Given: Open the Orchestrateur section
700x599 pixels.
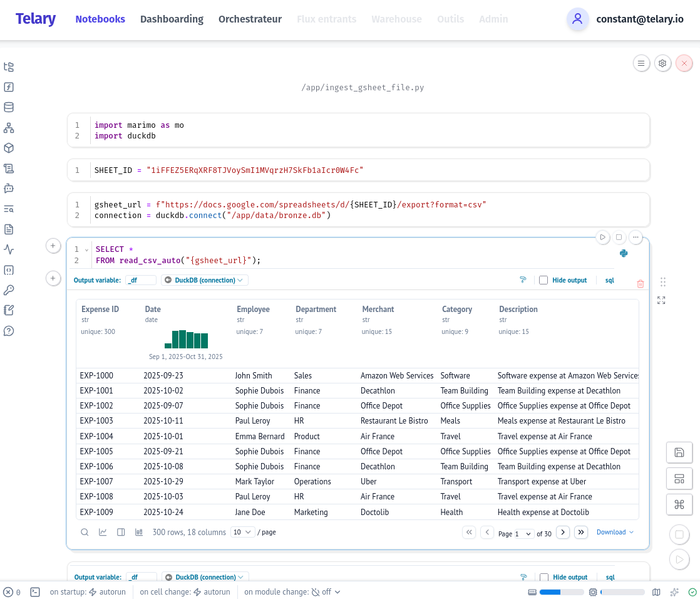Looking at the screenshot, I should 250,19.
